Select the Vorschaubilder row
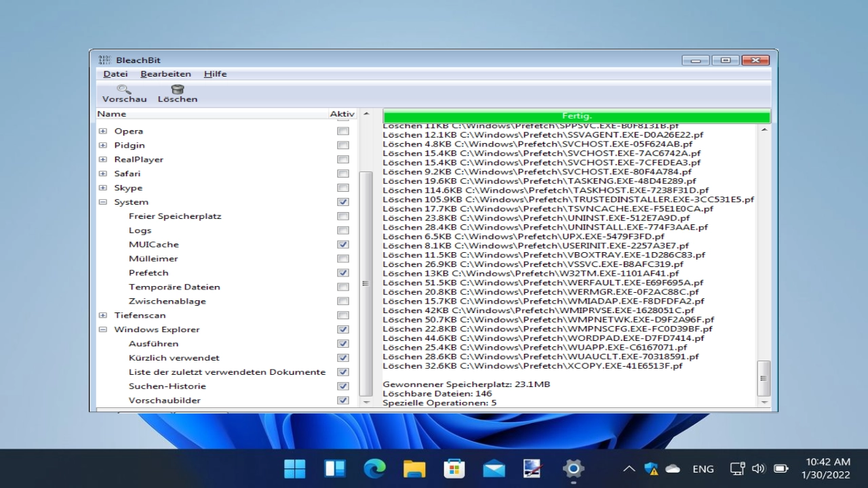868x488 pixels. tap(227, 401)
